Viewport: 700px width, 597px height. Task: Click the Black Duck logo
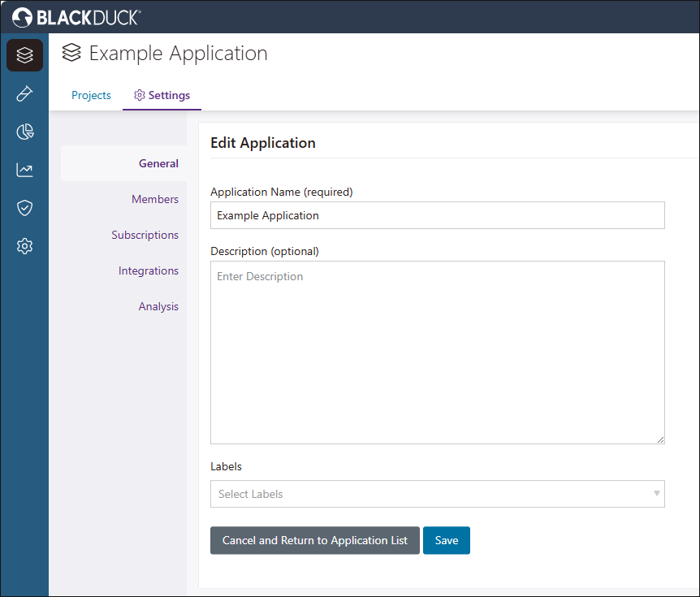[76, 17]
